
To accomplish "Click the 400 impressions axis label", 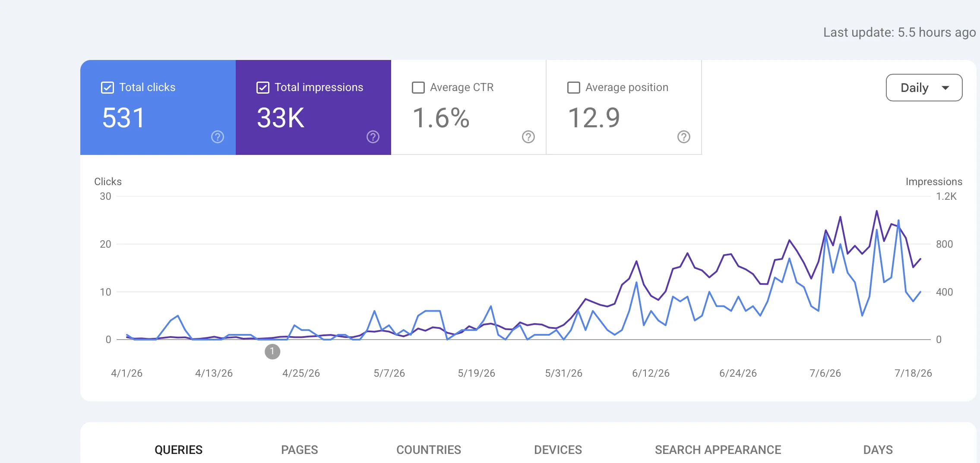I will click(x=944, y=292).
